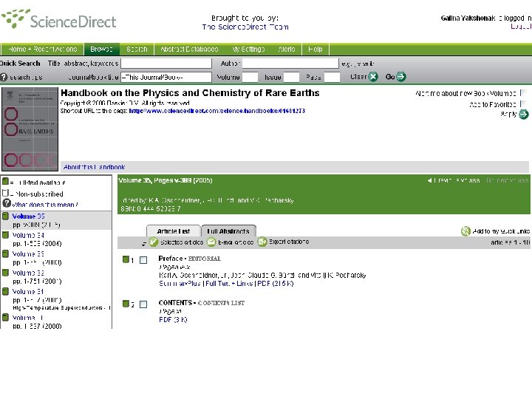Image resolution: width=532 pixels, height=399 pixels.
Task: Click the green book icon beside Volume 35
Action: pyautogui.click(x=5, y=216)
